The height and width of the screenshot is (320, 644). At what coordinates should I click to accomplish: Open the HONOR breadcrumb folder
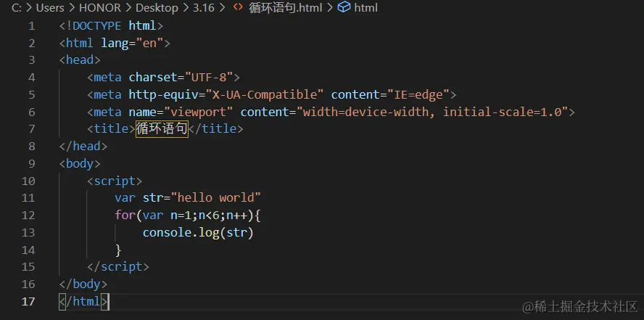click(100, 8)
